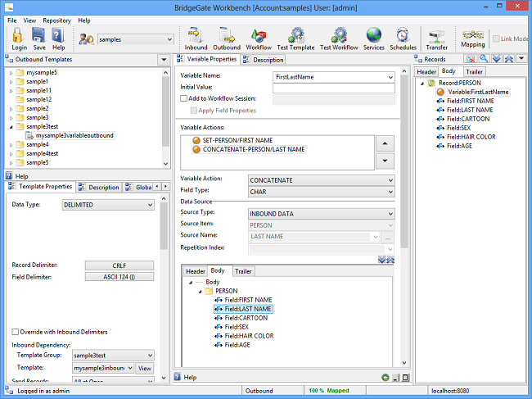Open the Variable Name dropdown
The height and width of the screenshot is (399, 532).
click(390, 77)
